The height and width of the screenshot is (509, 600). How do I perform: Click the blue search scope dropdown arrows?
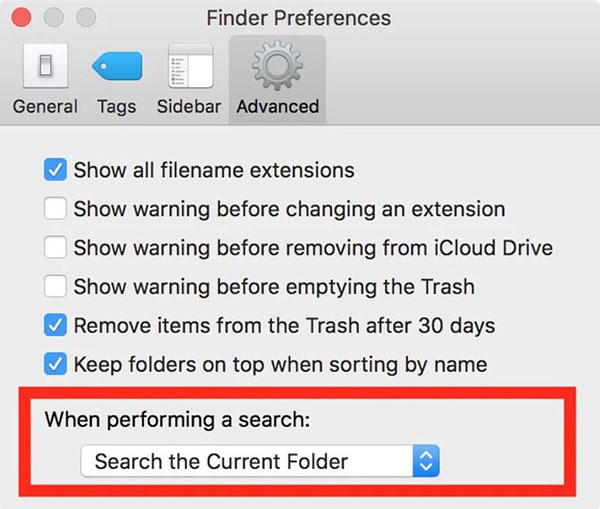(x=426, y=461)
